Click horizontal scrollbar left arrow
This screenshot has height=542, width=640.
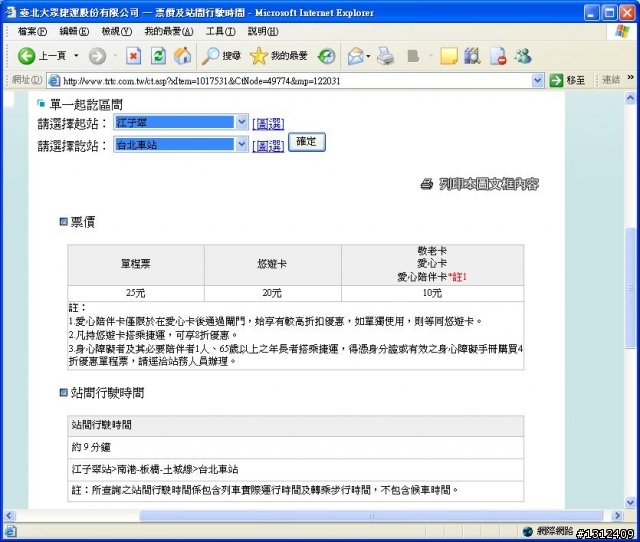(10, 515)
